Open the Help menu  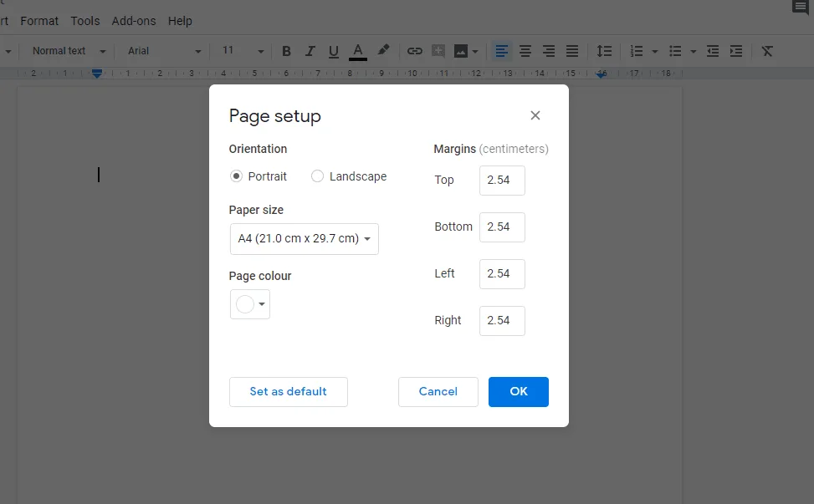(x=180, y=21)
